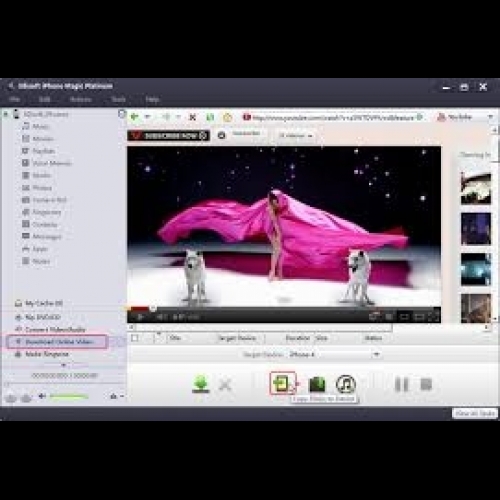Click the gray delete X icon
Viewport: 500px width, 500px height.
click(225, 385)
